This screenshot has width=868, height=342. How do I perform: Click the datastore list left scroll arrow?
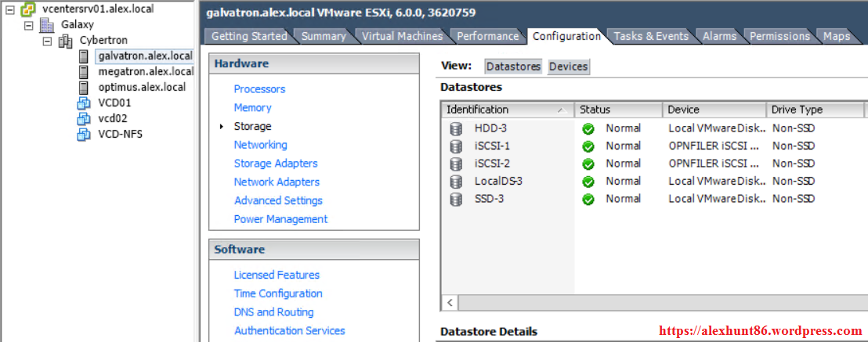click(450, 304)
